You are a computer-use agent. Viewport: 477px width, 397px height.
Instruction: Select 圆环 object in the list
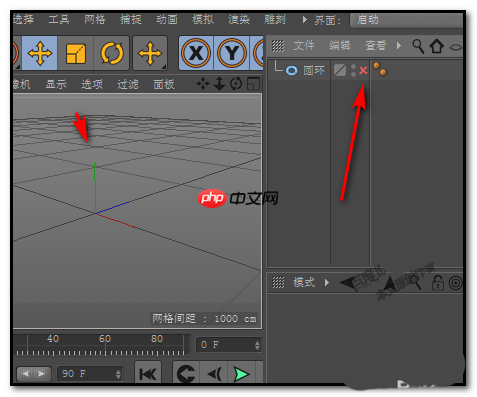coord(314,70)
